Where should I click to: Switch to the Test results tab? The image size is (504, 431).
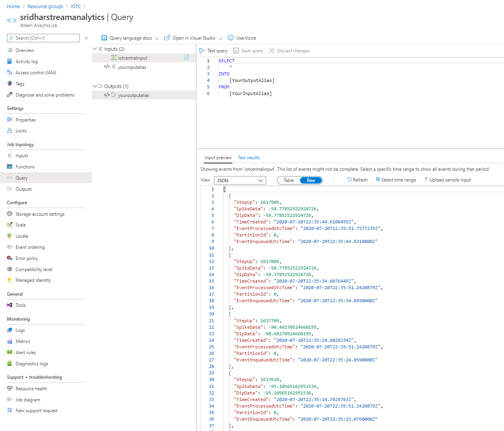click(x=249, y=158)
